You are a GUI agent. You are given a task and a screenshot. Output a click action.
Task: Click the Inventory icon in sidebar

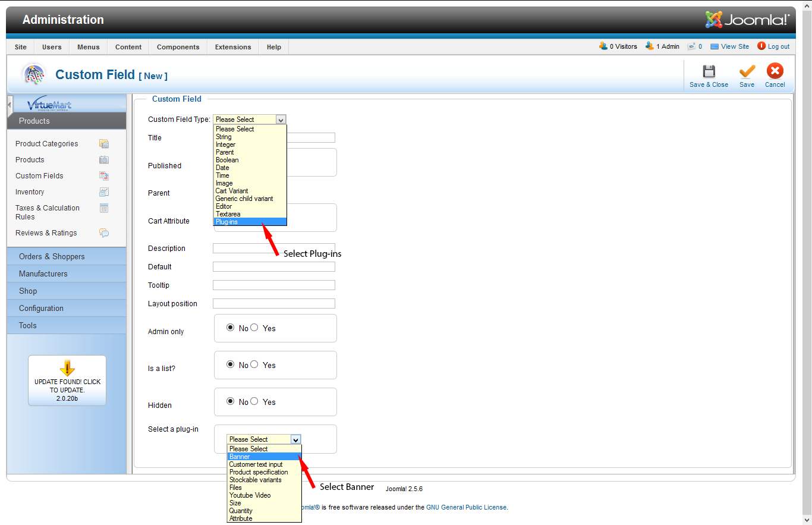(x=104, y=192)
